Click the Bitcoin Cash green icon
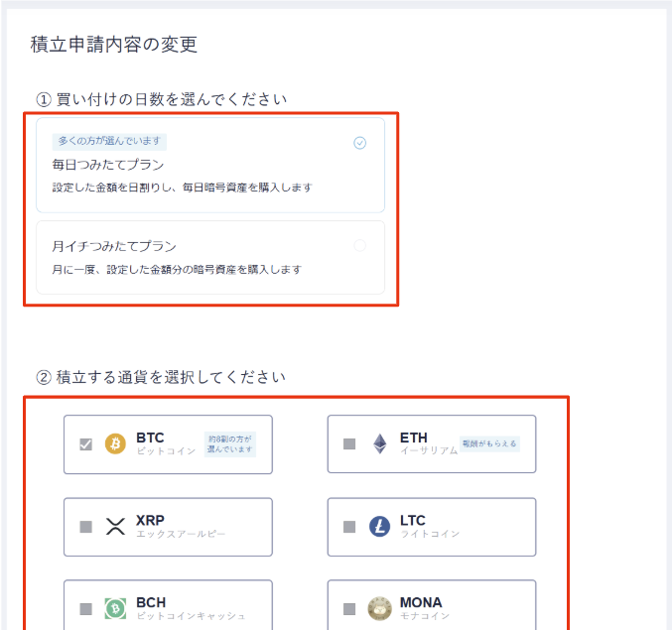Screen dimensions: 672x630 coord(115,608)
